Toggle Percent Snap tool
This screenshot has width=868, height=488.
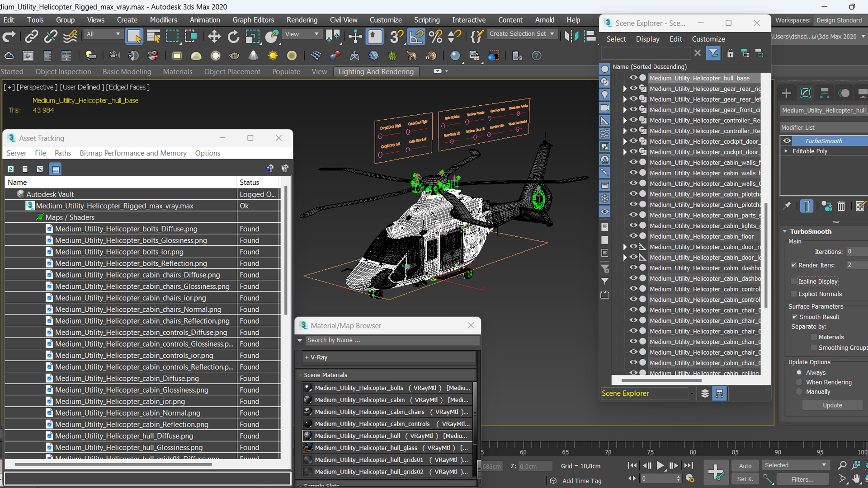pyautogui.click(x=435, y=36)
